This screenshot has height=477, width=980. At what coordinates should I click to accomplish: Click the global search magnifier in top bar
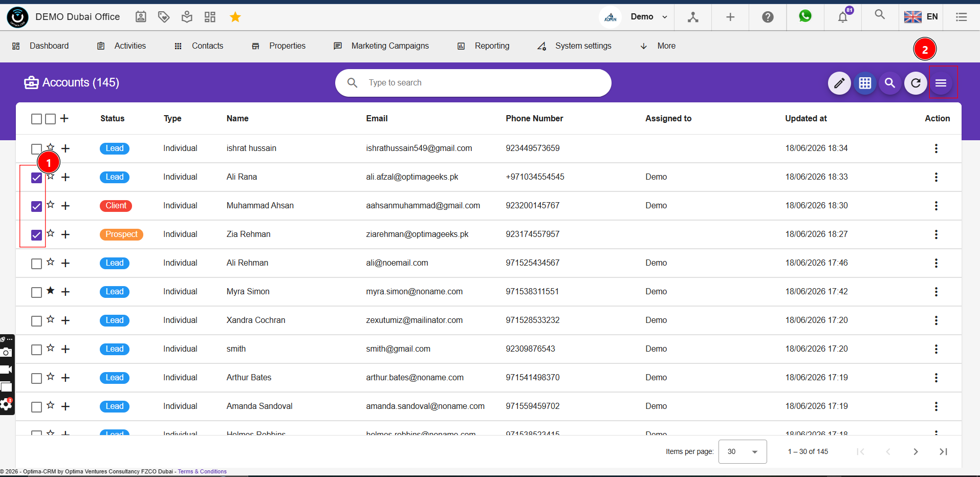click(x=880, y=14)
